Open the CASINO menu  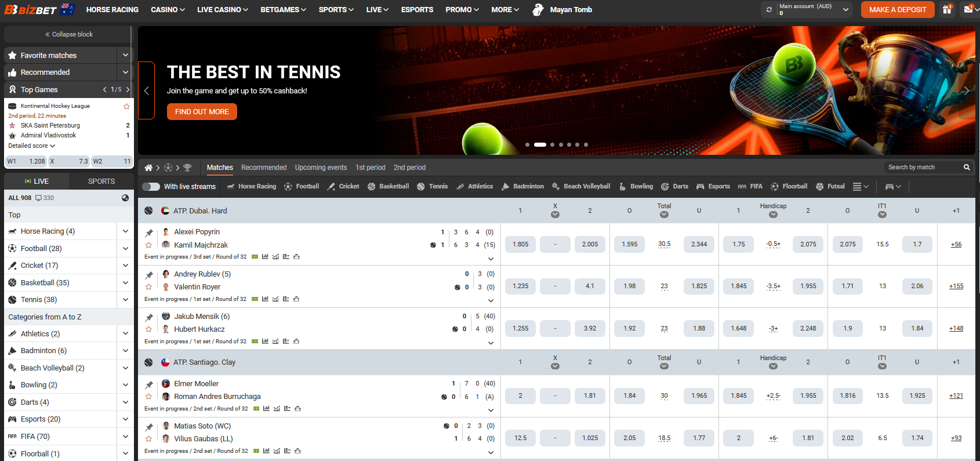coord(168,9)
